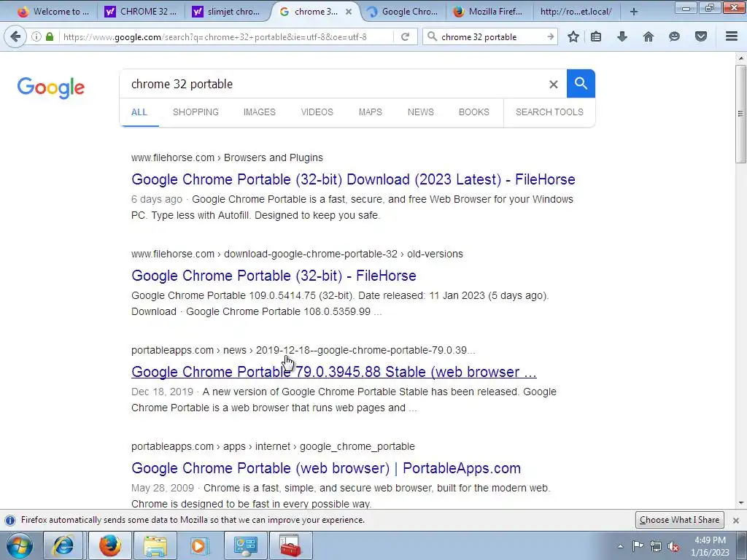Expand SEARCH TOOLS options
747x560 pixels.
click(549, 112)
